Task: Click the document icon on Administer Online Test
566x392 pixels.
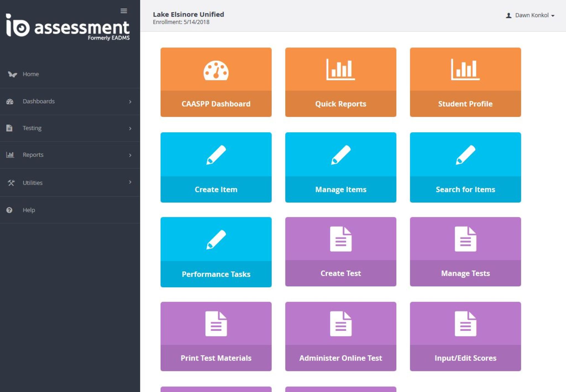Action: coord(340,323)
